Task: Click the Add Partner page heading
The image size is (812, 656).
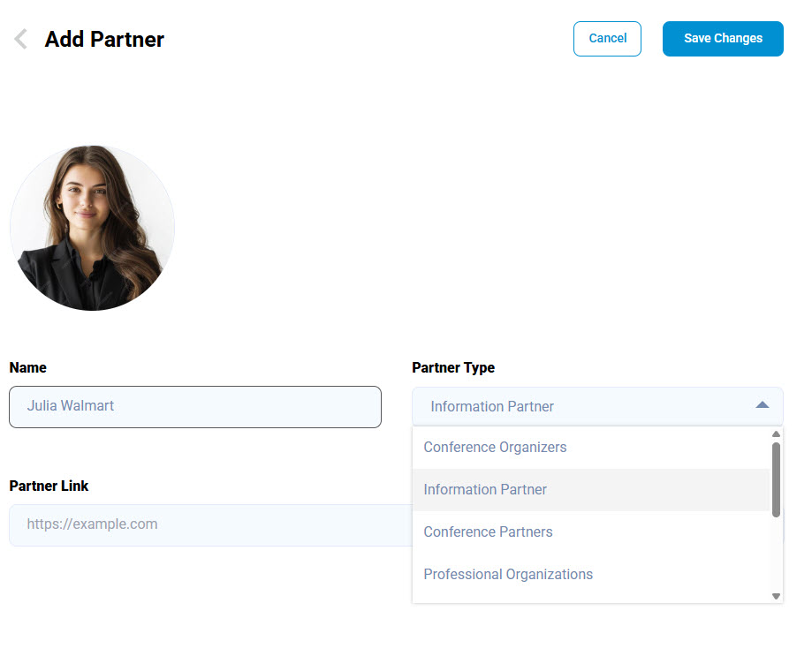Action: pyautogui.click(x=103, y=39)
